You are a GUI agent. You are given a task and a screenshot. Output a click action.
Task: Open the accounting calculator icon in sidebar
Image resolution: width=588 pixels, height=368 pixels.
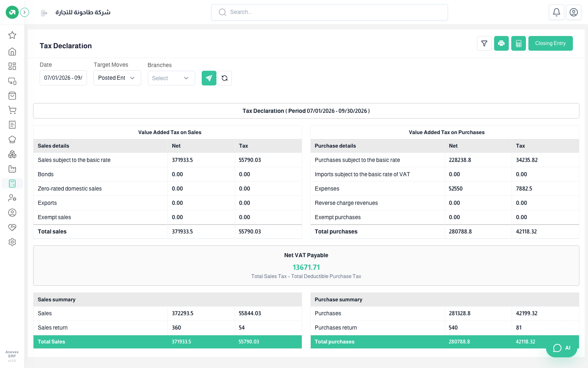pyautogui.click(x=12, y=184)
